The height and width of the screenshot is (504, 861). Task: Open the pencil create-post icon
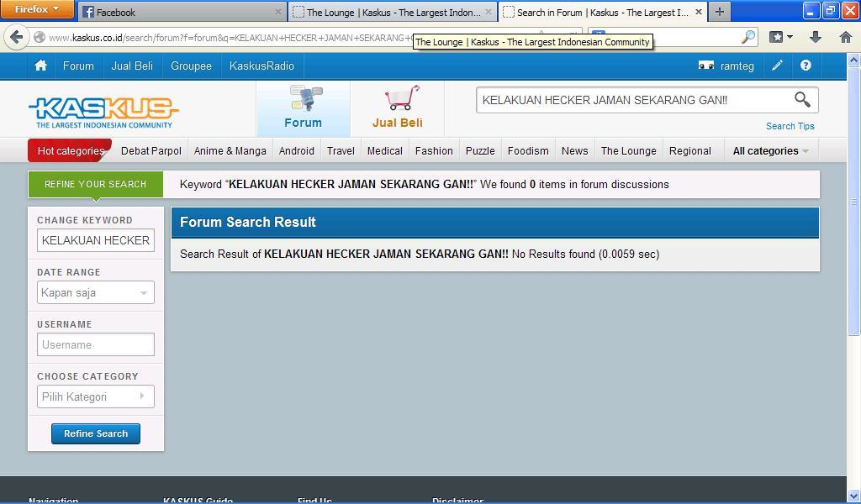click(x=777, y=66)
